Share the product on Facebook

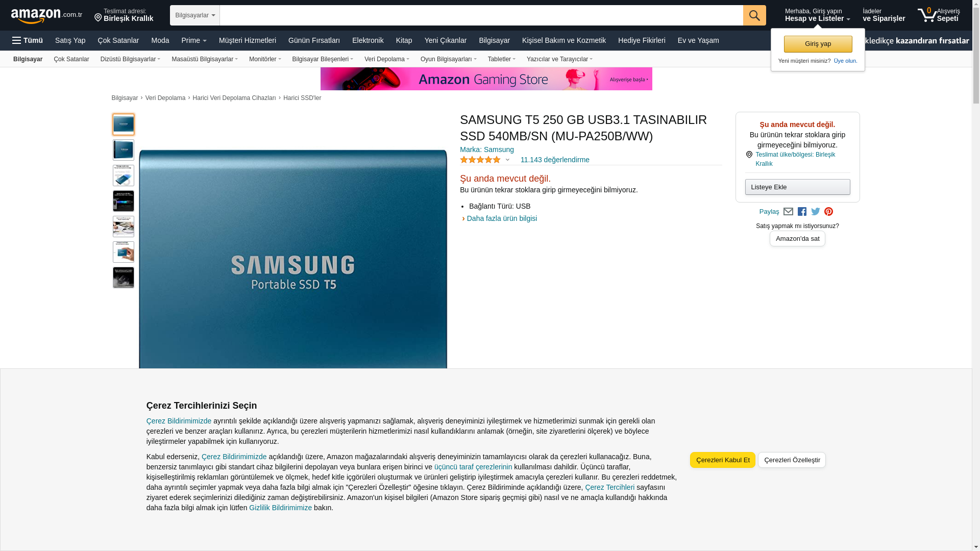click(802, 212)
